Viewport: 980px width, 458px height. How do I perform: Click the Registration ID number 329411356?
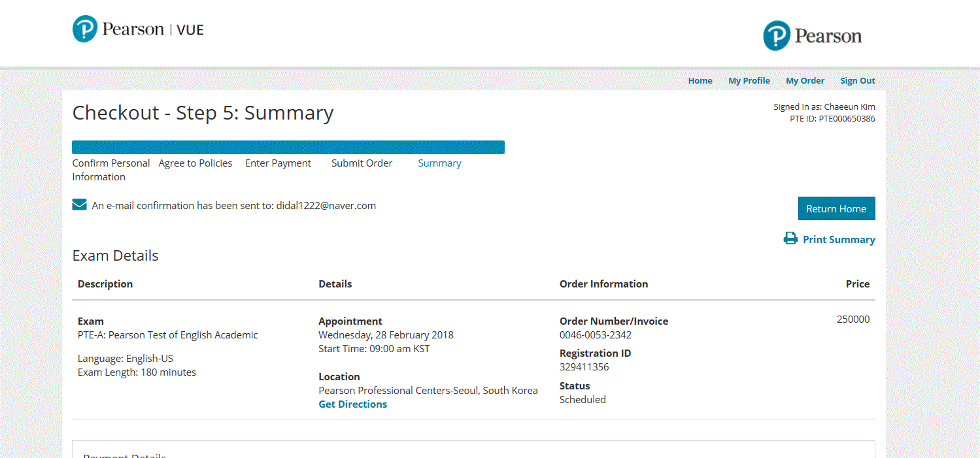584,367
